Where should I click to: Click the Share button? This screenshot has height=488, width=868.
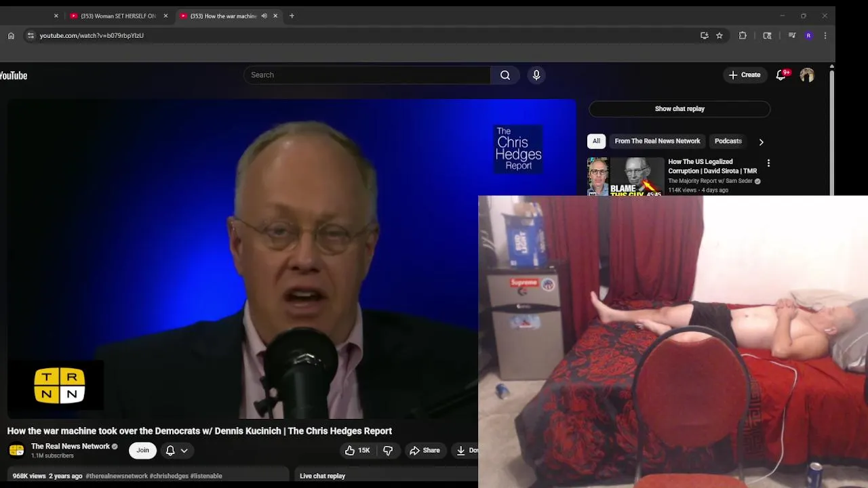pos(425,450)
